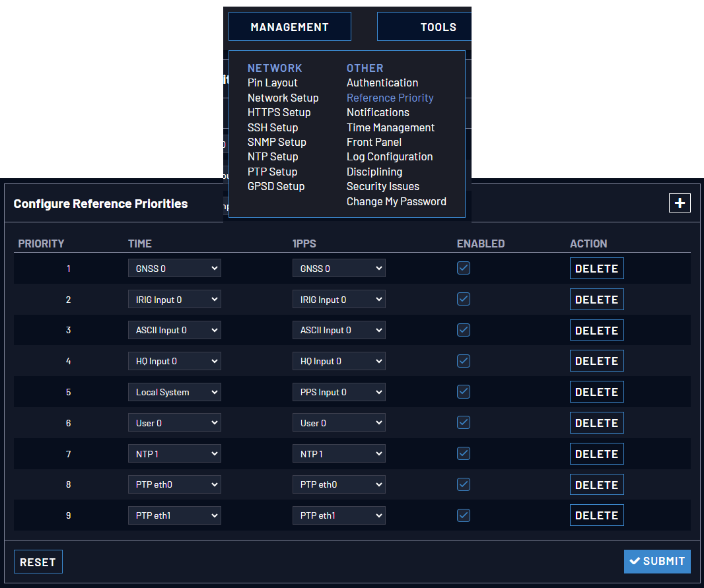
Task: Go to PTP Setup menu item
Action: tap(272, 172)
